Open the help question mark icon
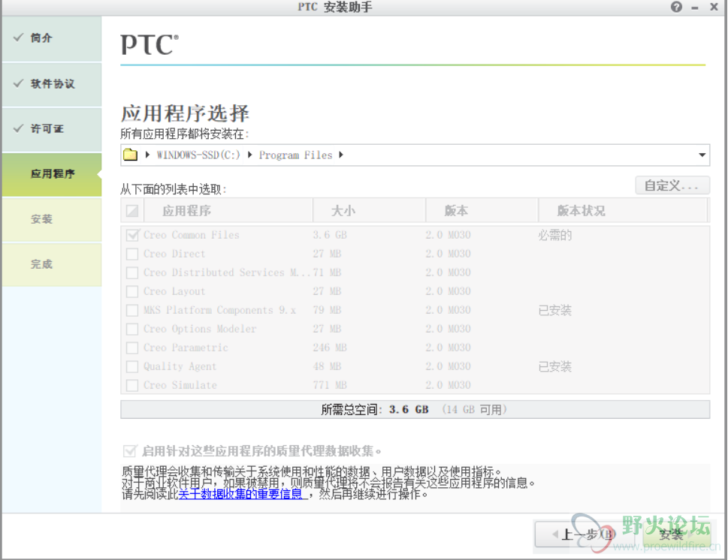 coord(676,7)
